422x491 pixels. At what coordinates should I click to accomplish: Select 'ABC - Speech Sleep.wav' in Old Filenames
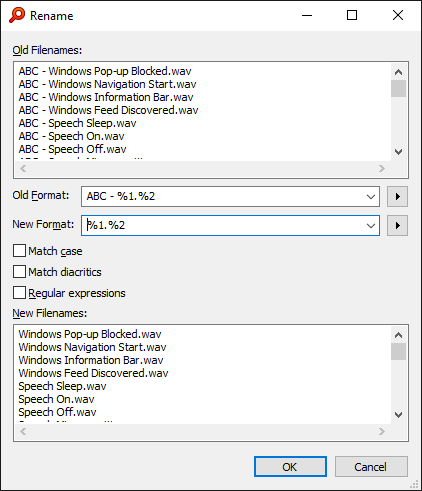pyautogui.click(x=77, y=123)
